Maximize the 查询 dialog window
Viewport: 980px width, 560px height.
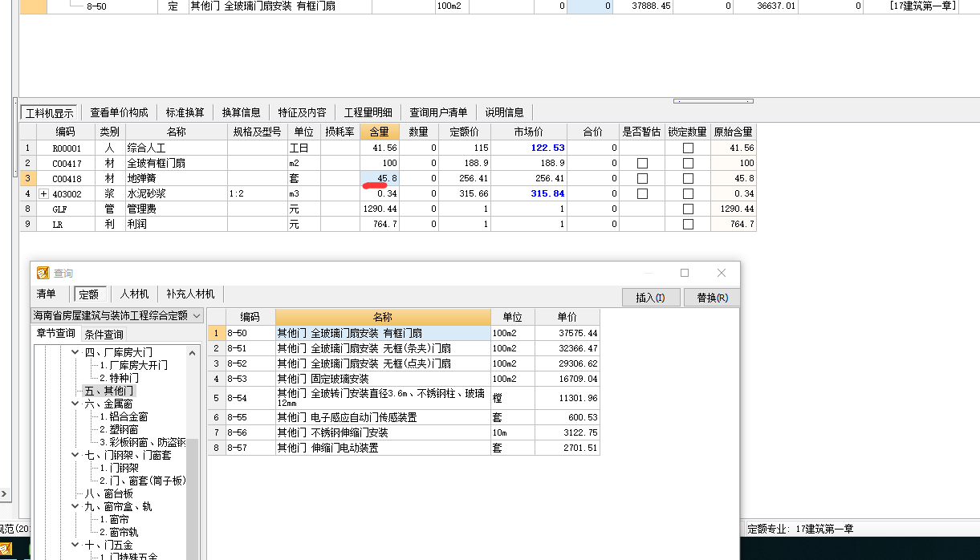[685, 273]
